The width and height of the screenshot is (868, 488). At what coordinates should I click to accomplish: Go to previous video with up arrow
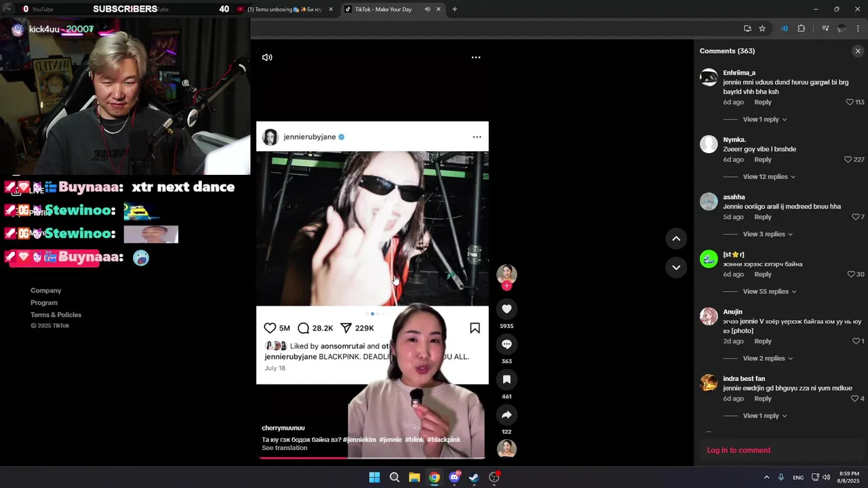point(676,239)
